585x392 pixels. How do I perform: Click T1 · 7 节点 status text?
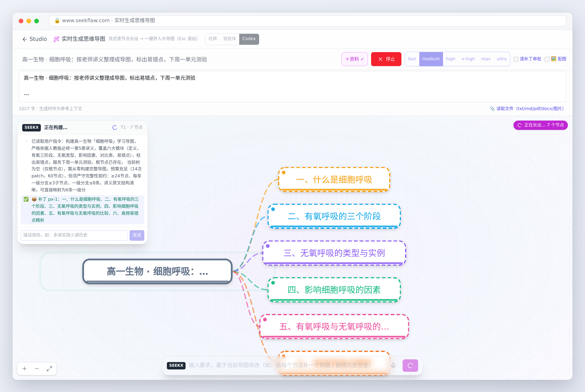click(131, 128)
